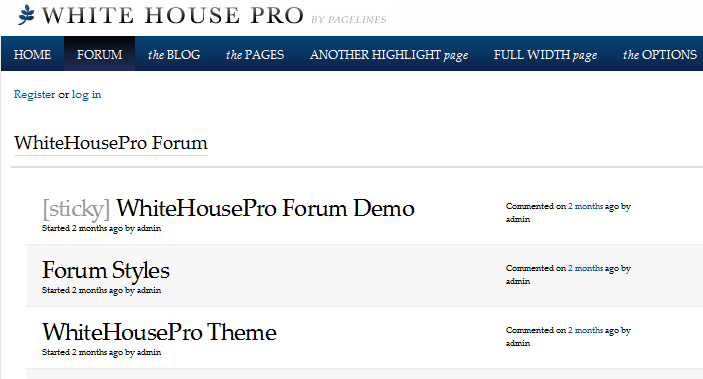Click the 'by Pagelines' tagline text
Screen dimensions: 703x379
pos(349,20)
